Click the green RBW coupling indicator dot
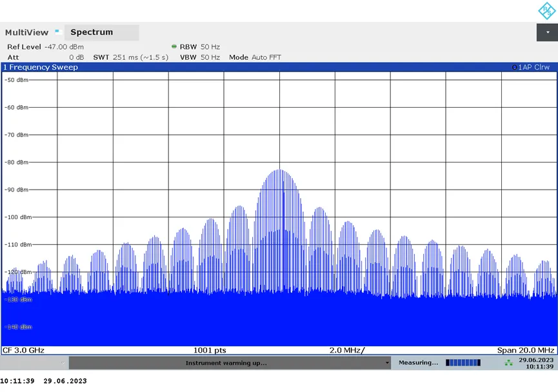Image resolution: width=558 pixels, height=392 pixels. (174, 47)
